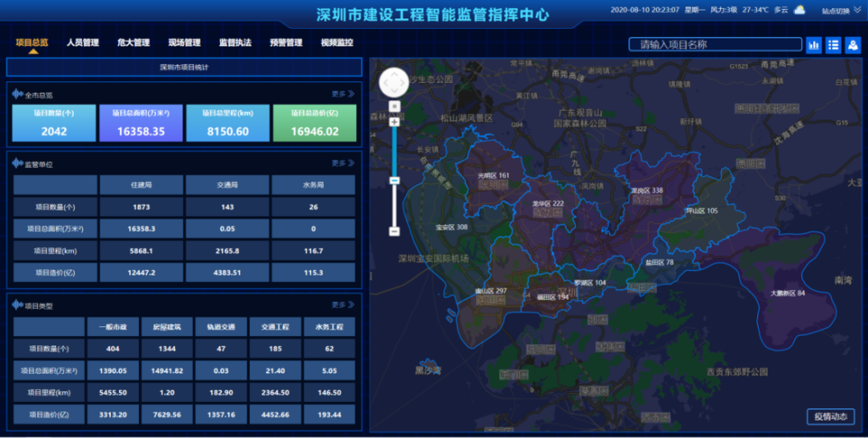868x438 pixels.
Task: Pan the map right with the arrow
Action: [404, 83]
